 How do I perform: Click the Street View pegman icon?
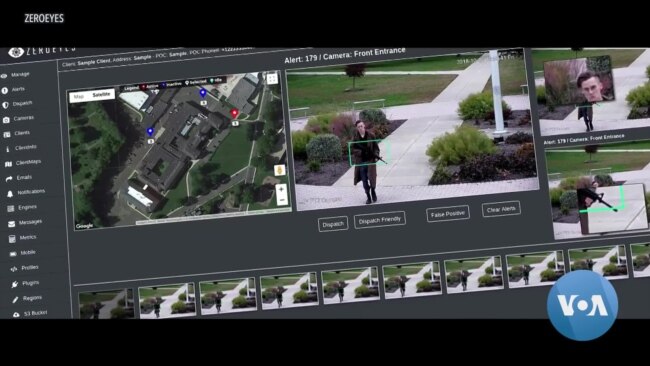[279, 170]
